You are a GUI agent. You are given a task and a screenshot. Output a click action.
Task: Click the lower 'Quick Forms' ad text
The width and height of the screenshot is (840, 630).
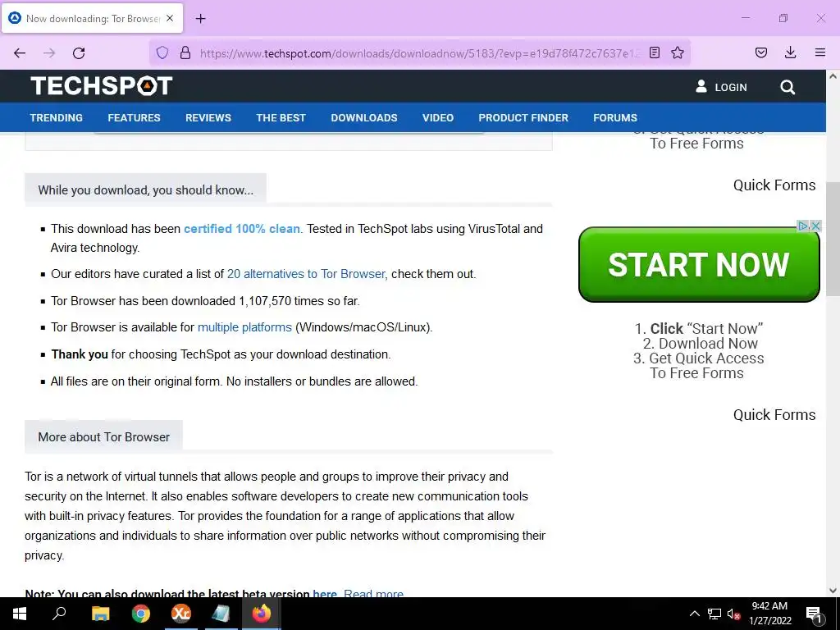774,415
